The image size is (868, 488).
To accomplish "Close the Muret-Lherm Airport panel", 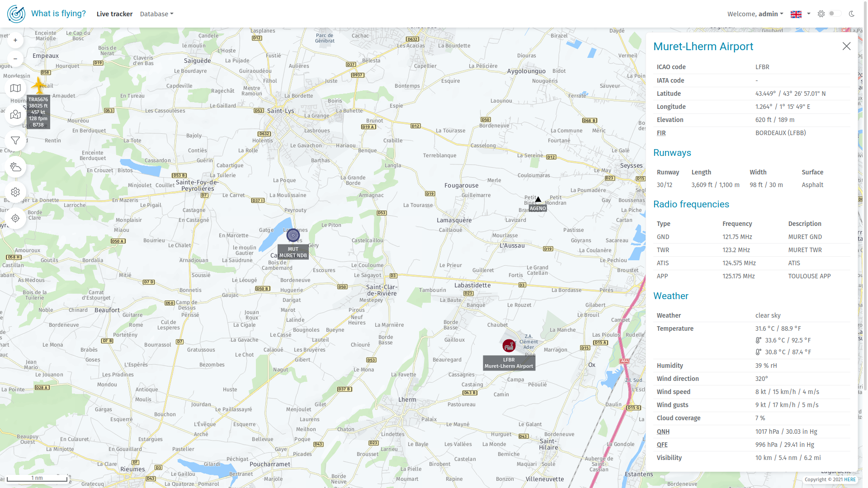I will tap(846, 46).
